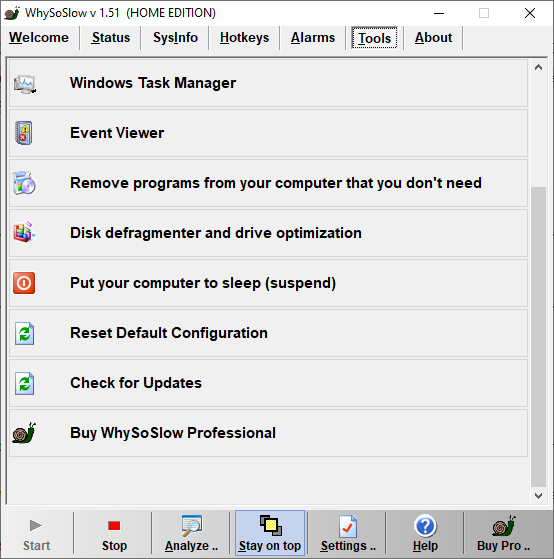Screen dimensions: 554x559
Task: Switch to the SysInfo tab
Action: 175,38
